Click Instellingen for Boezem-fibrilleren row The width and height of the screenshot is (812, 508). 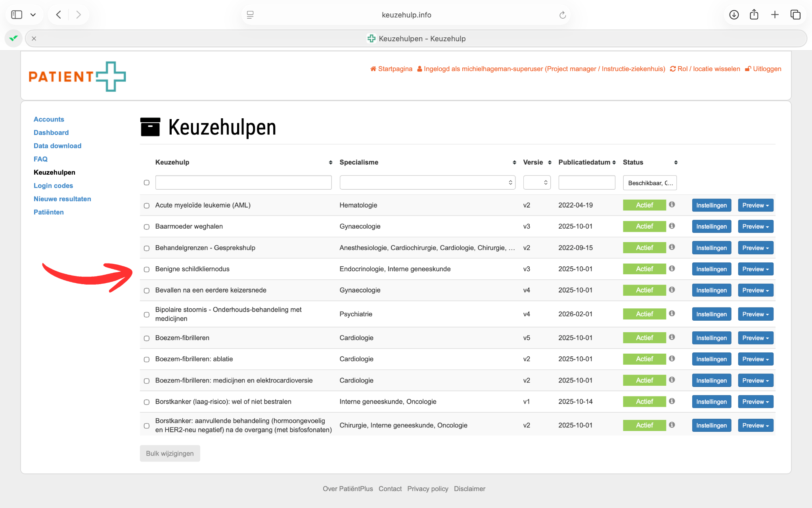711,338
